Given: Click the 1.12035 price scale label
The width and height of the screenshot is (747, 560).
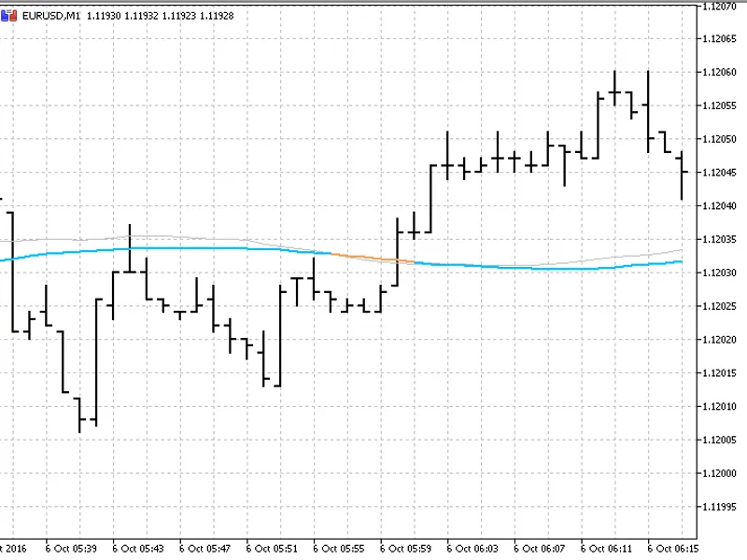Looking at the screenshot, I should [x=719, y=239].
